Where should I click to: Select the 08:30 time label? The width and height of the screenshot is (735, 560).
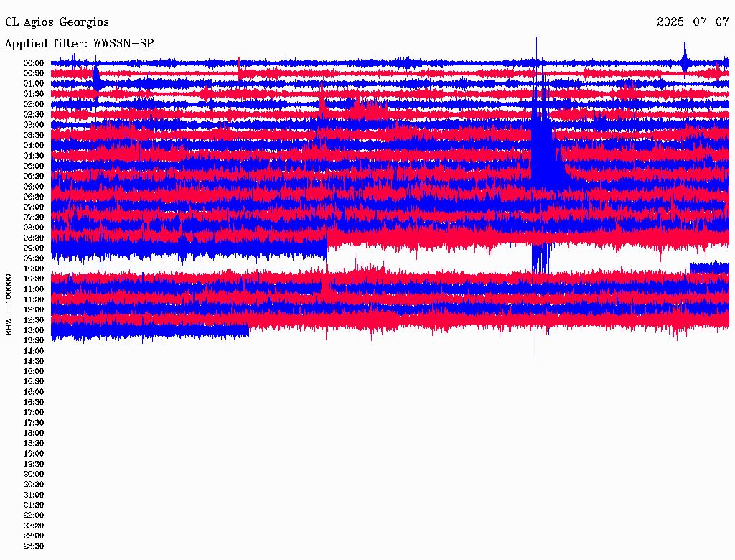click(x=34, y=238)
